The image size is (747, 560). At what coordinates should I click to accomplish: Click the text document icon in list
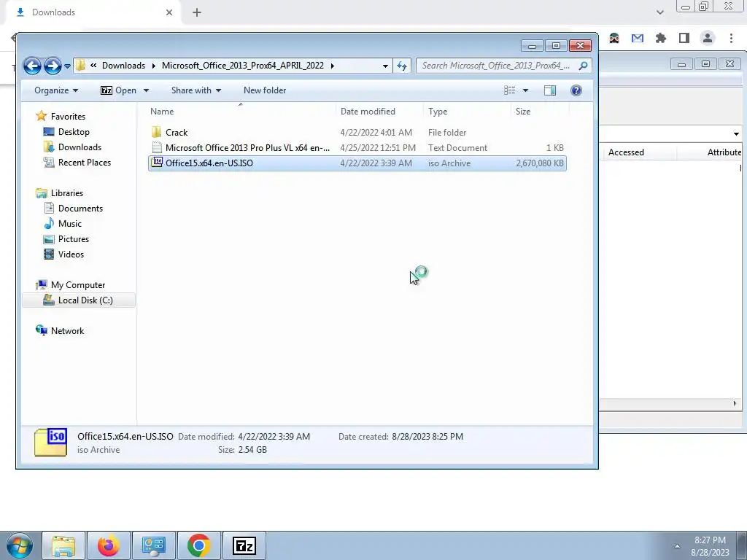point(156,148)
